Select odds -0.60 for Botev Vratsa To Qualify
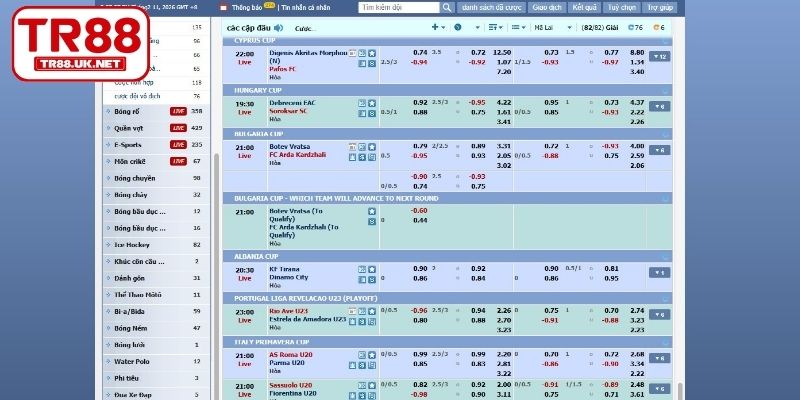Viewport: 800px width, 400px height. [419, 211]
